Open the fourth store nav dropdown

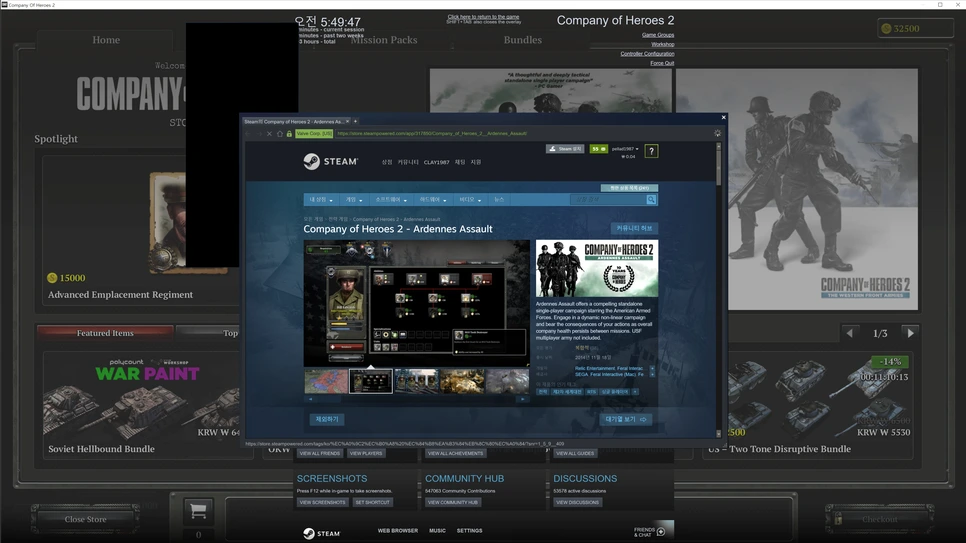click(433, 200)
